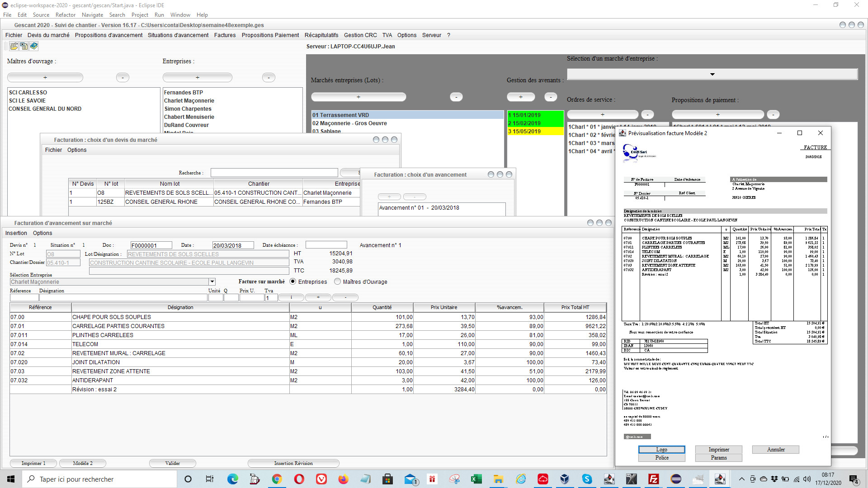Open the Insertion menu in Facturation d'avancement
868x488 pixels.
(16, 233)
